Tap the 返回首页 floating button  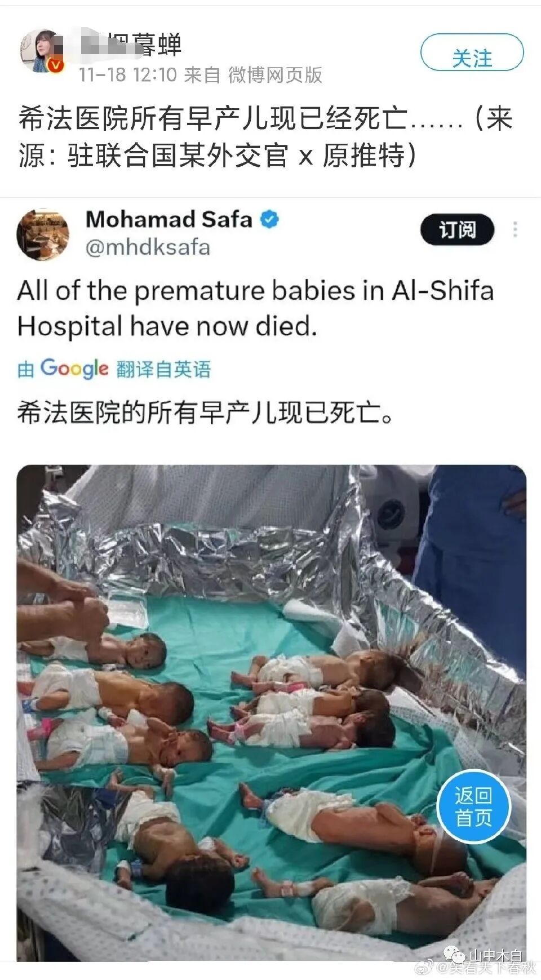[x=474, y=806]
